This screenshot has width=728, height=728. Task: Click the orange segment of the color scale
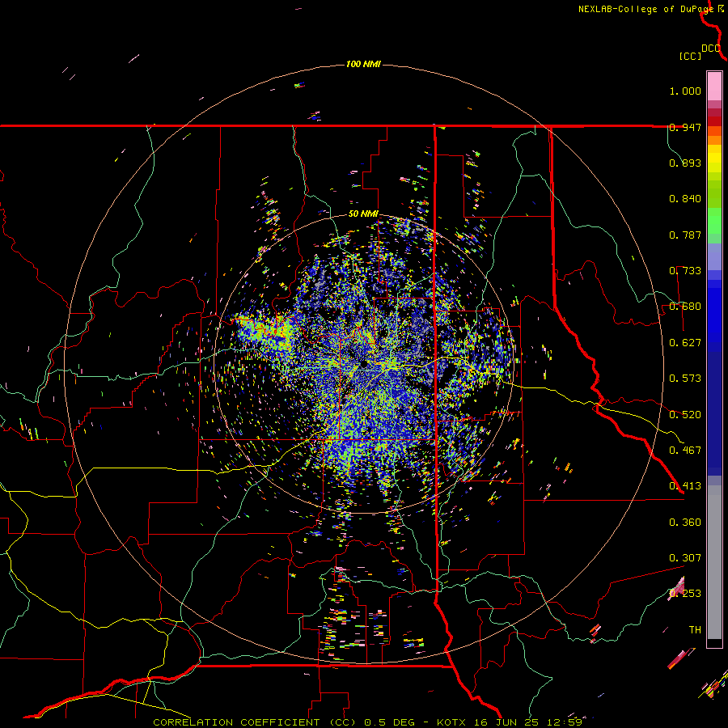coord(714,136)
